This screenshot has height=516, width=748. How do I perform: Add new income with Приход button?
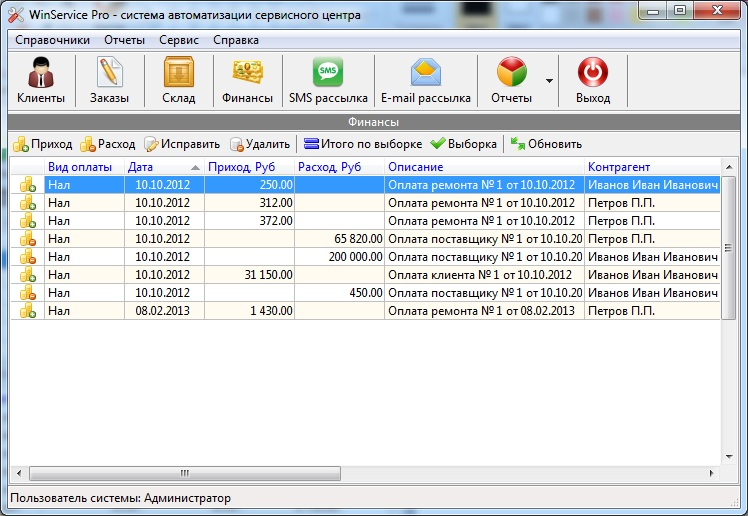[x=43, y=144]
